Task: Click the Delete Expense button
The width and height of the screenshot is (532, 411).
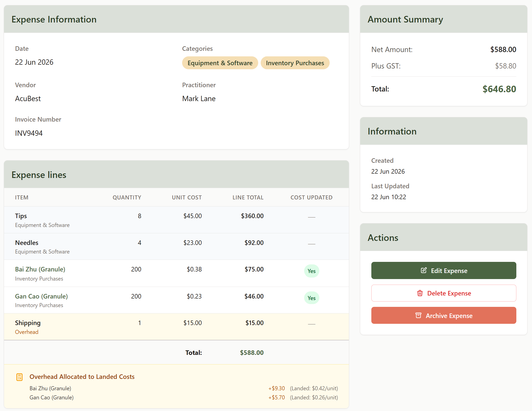Action: [x=444, y=293]
